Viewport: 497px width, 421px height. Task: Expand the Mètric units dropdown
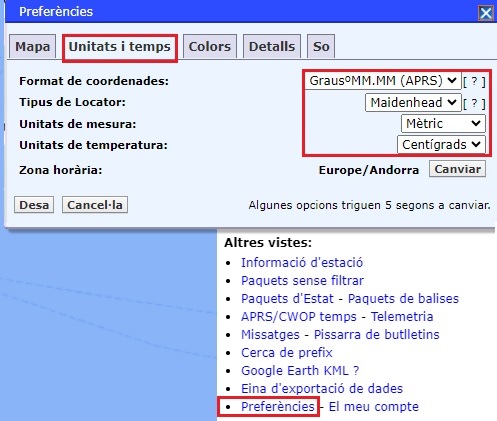click(443, 124)
